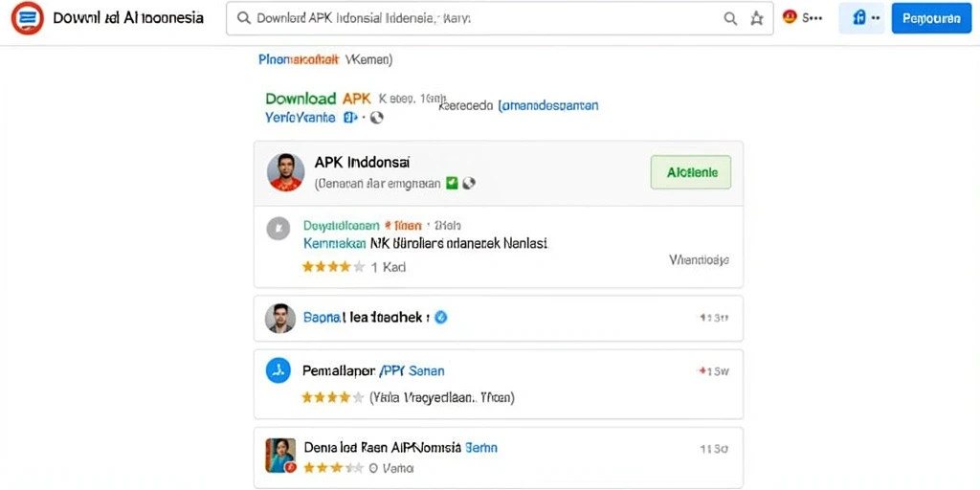The image size is (980, 490).
Task: Click the search magnifier left of star
Action: click(730, 19)
